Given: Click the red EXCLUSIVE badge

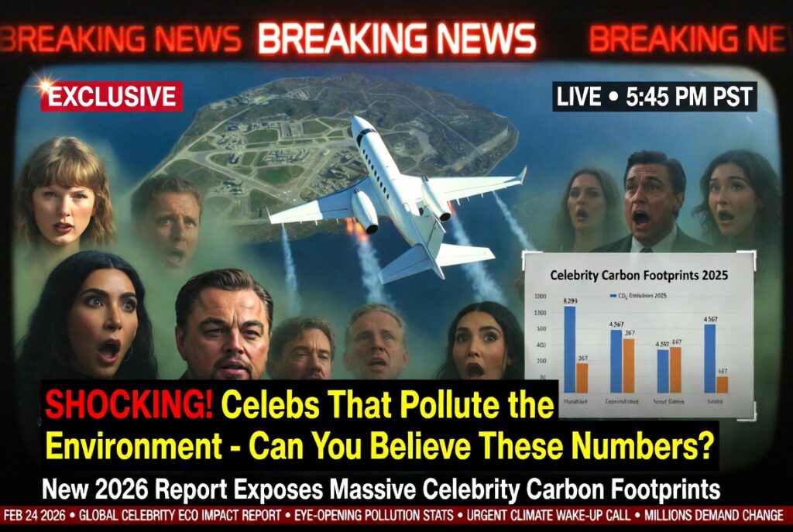Looking at the screenshot, I should click(112, 96).
